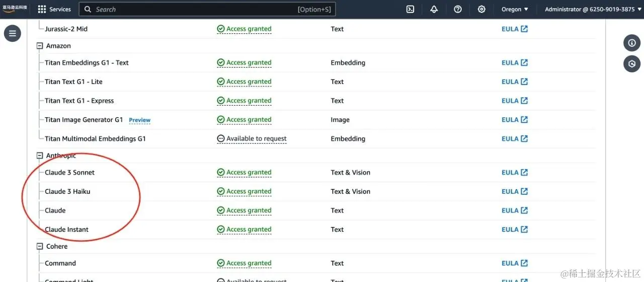Launch CloudShell from the top bar

(411, 9)
